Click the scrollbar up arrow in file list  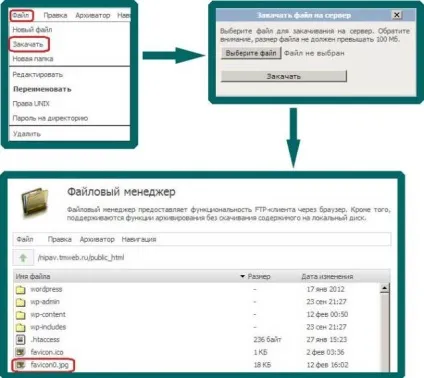[x=385, y=288]
